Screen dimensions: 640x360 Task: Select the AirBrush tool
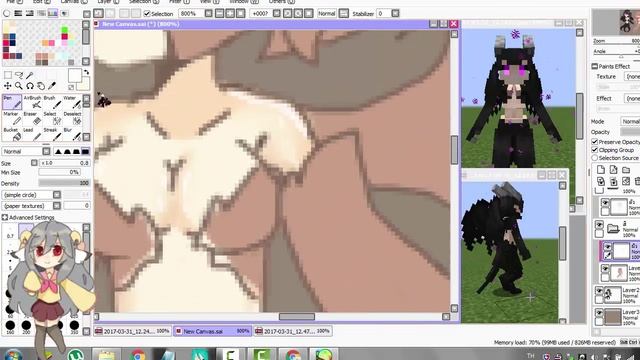click(32, 102)
